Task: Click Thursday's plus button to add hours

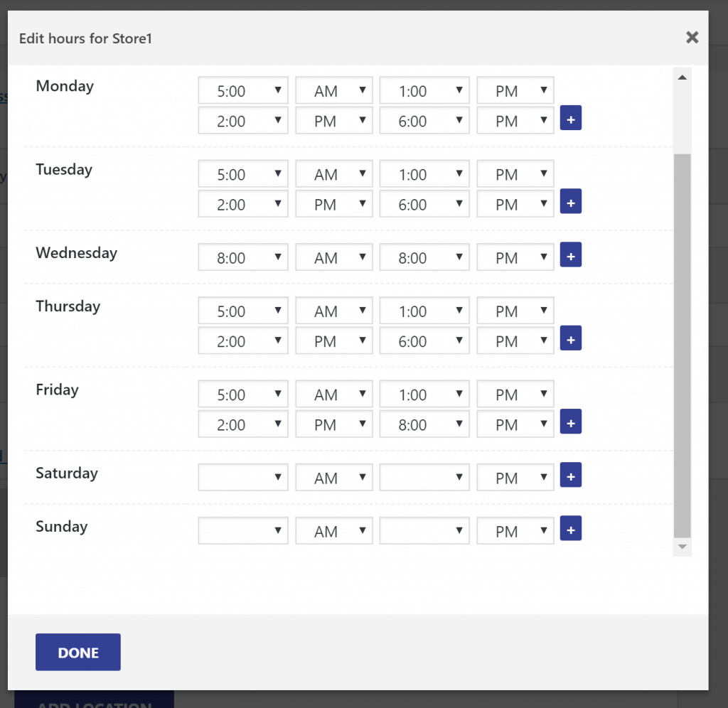Action: [571, 338]
